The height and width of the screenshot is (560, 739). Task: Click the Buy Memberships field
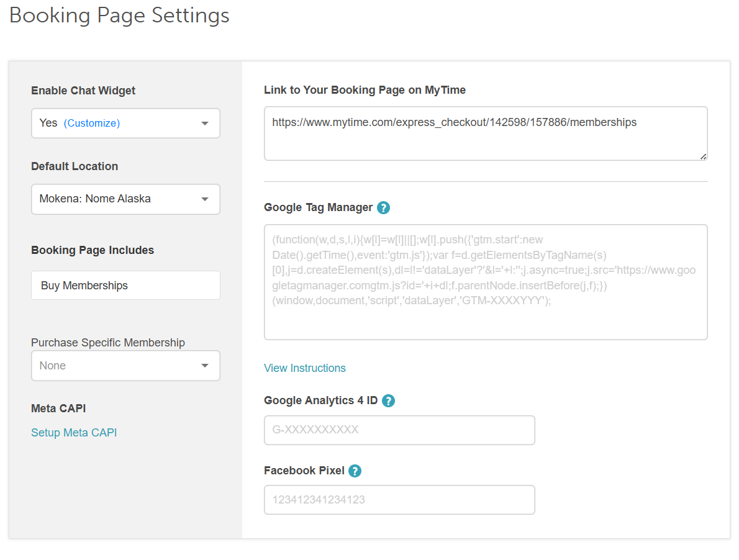[125, 286]
